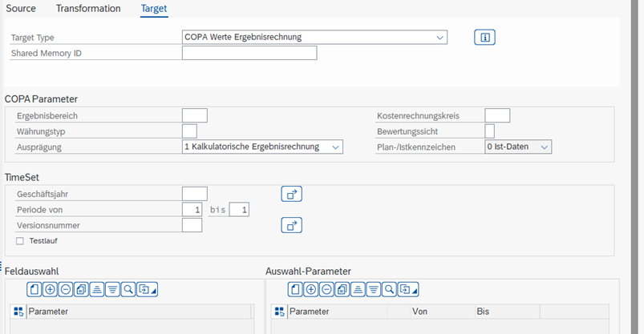Screen dimensions: 644x334
Task: Click the copy row icon in Auswahl-Parameter toolbar
Action: coord(342,290)
